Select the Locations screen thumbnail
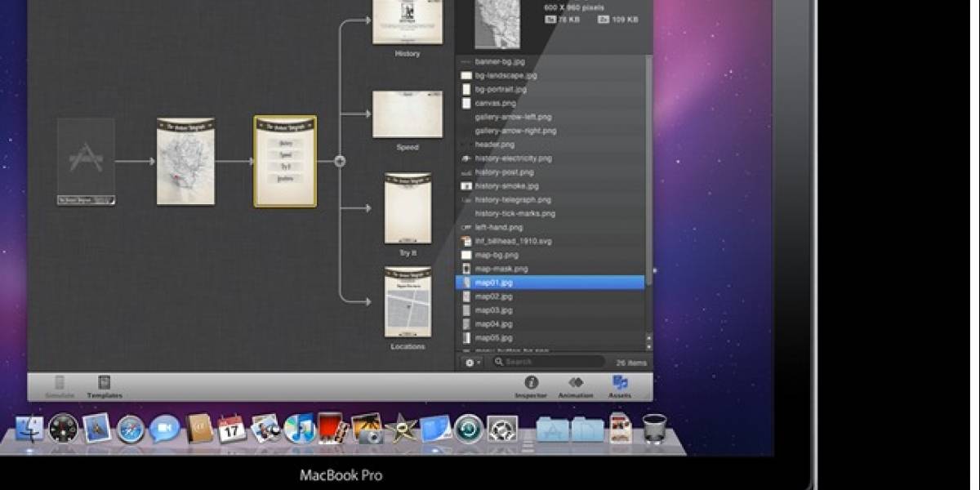This screenshot has height=490, width=980. click(408, 301)
